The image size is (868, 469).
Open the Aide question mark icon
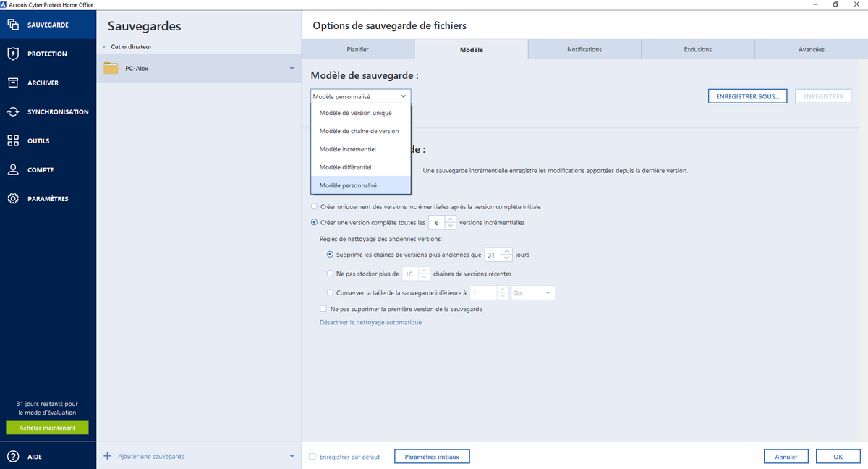pyautogui.click(x=13, y=456)
